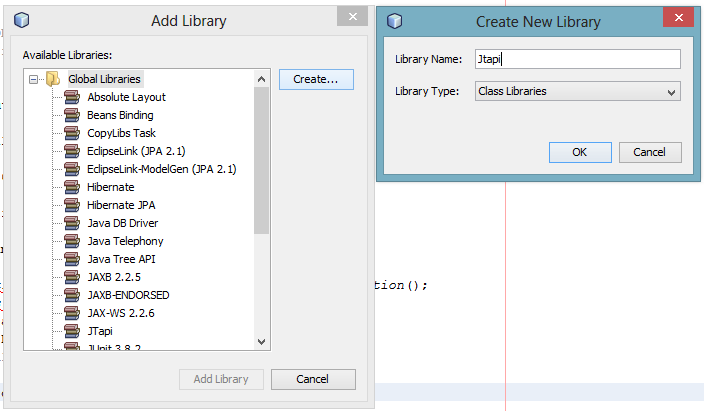Click the EclipseLink-ModelGen library icon
The height and width of the screenshot is (411, 704).
pos(72,169)
